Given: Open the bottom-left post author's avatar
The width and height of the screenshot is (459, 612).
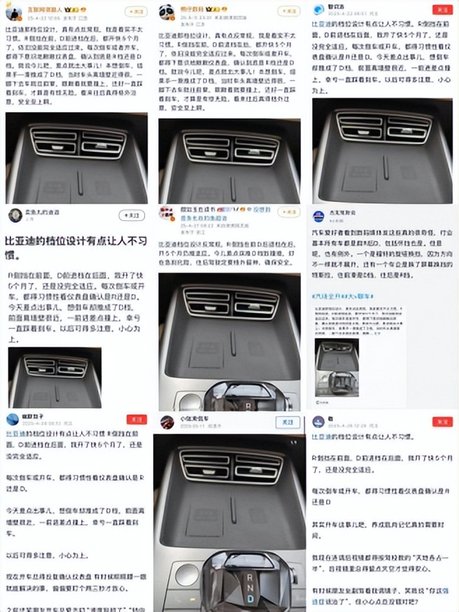Looking at the screenshot, I should 12,420.
